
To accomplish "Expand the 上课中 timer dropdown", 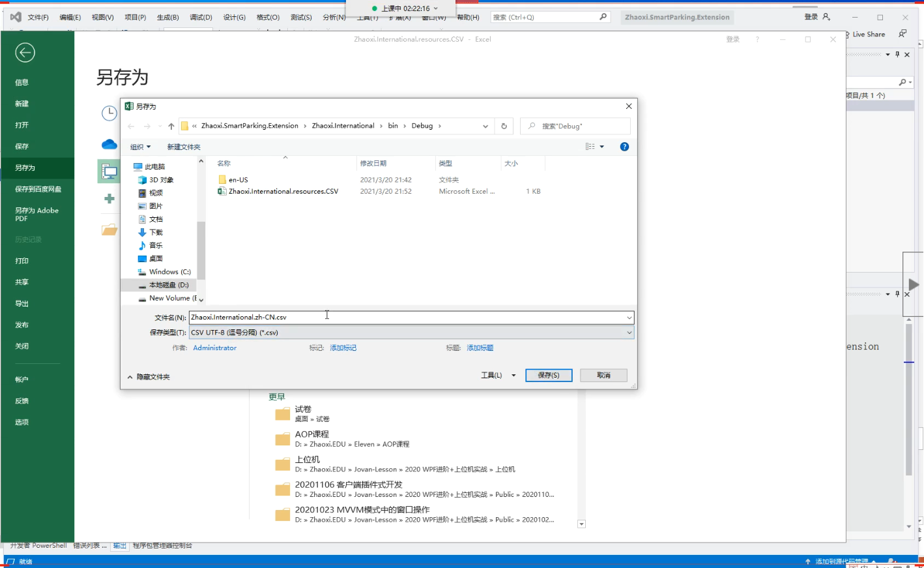I will 436,8.
